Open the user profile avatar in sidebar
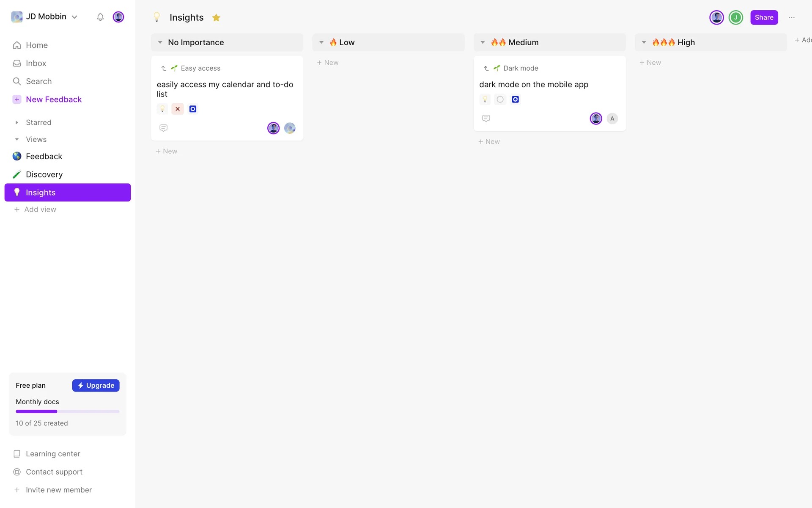812x508 pixels. 118,17
